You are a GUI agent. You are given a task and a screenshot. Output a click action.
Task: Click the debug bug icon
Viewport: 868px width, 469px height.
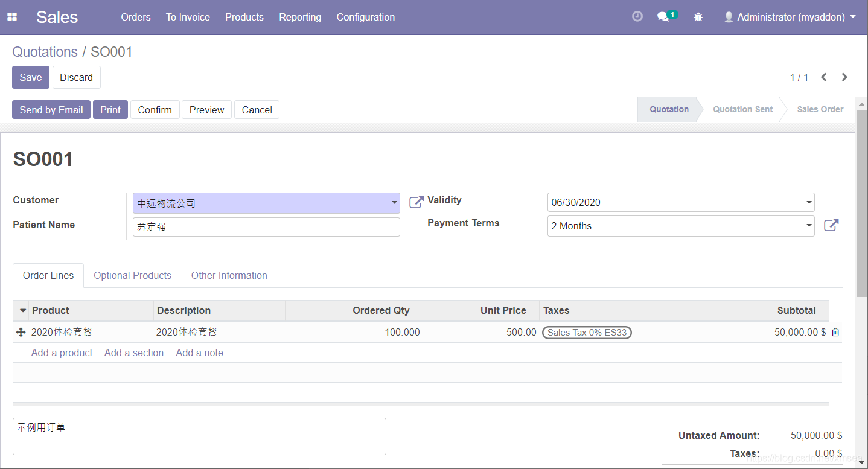(698, 16)
